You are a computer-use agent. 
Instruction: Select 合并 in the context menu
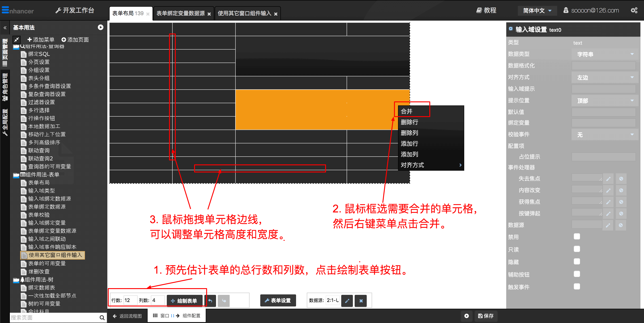click(x=407, y=111)
